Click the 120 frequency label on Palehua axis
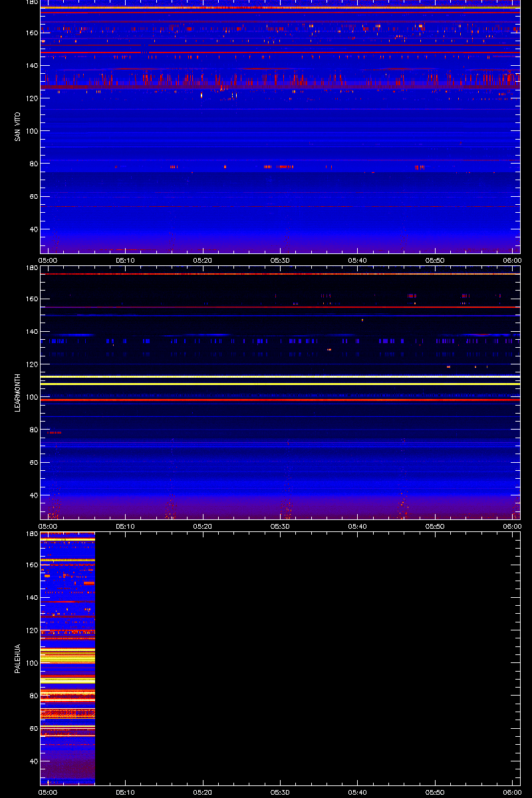This screenshot has width=532, height=798. 32,630
